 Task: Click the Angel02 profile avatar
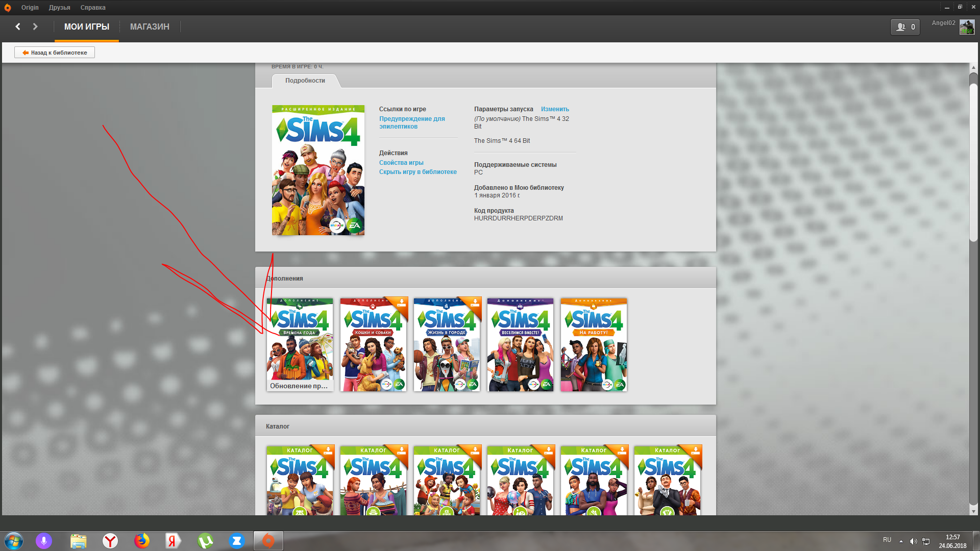967,27
